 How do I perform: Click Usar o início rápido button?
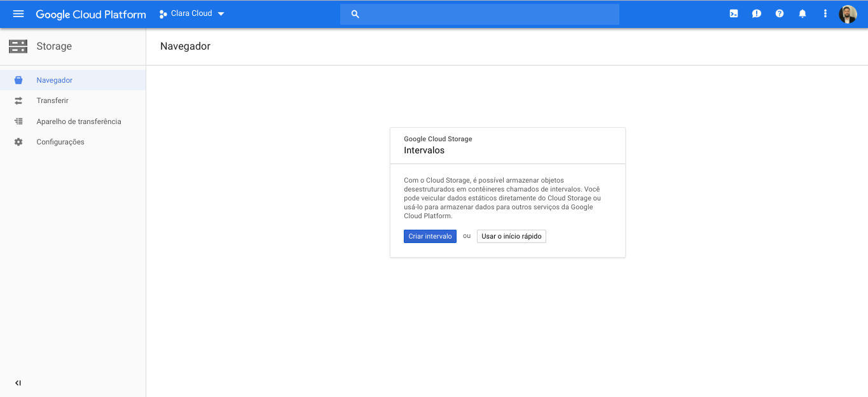(511, 237)
